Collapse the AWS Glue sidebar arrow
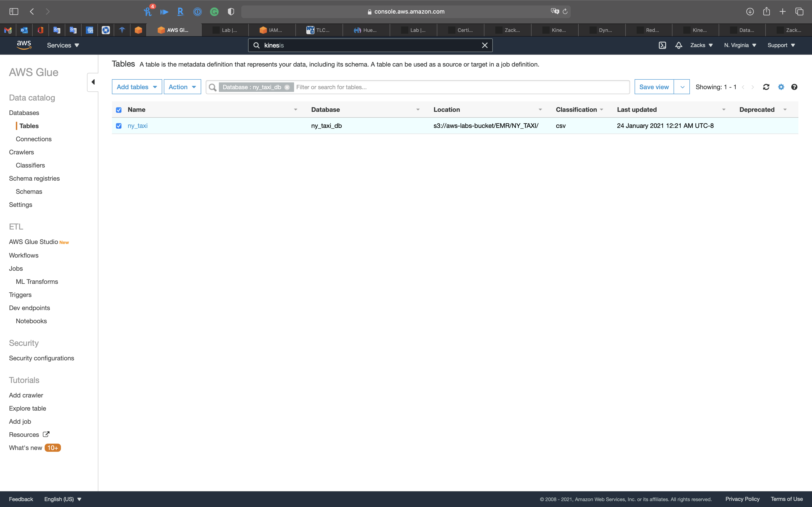The height and width of the screenshot is (507, 812). [x=93, y=82]
